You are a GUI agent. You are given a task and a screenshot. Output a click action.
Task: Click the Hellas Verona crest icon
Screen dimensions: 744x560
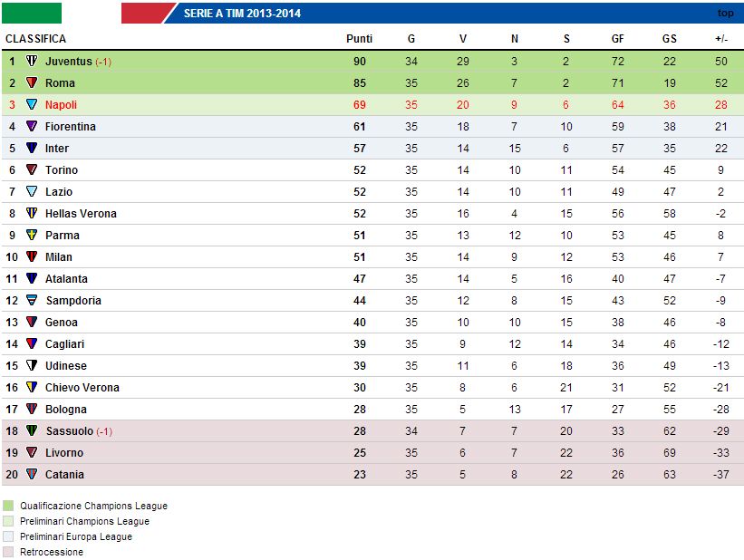point(32,213)
